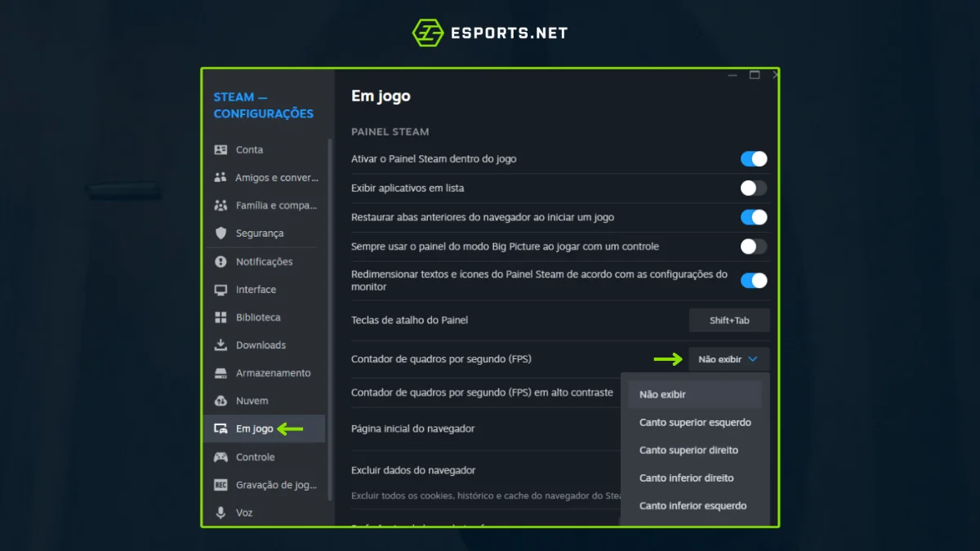Open Biblioteca settings section
This screenshot has height=551, width=980.
click(x=265, y=318)
